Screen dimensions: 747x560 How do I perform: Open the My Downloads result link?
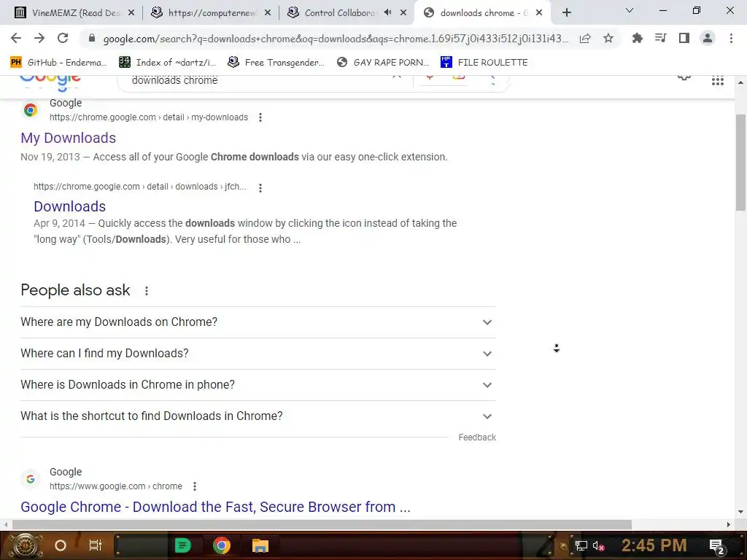pos(68,138)
